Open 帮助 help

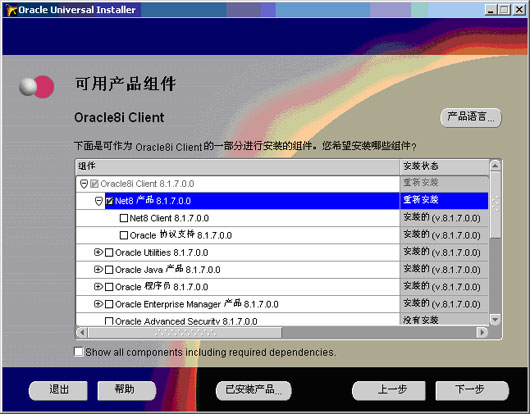[x=126, y=391]
